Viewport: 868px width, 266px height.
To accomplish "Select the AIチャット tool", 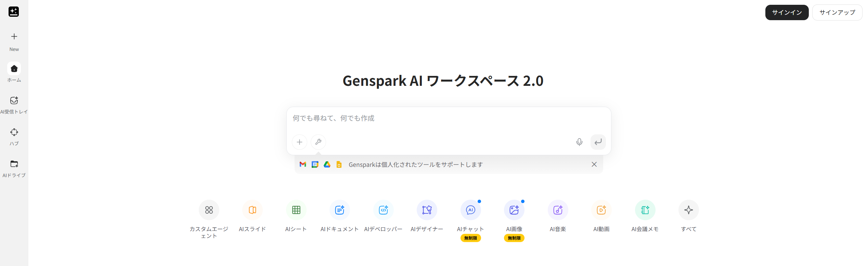I will [470, 210].
